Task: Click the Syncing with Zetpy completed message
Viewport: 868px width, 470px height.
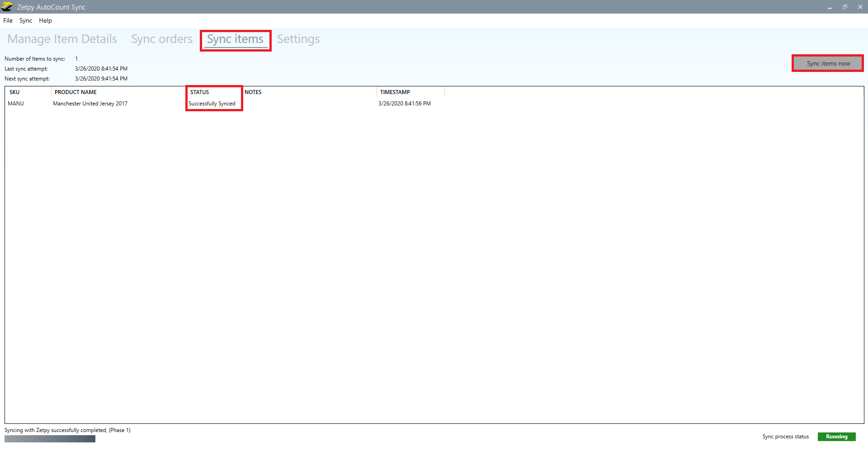Action: pos(67,430)
